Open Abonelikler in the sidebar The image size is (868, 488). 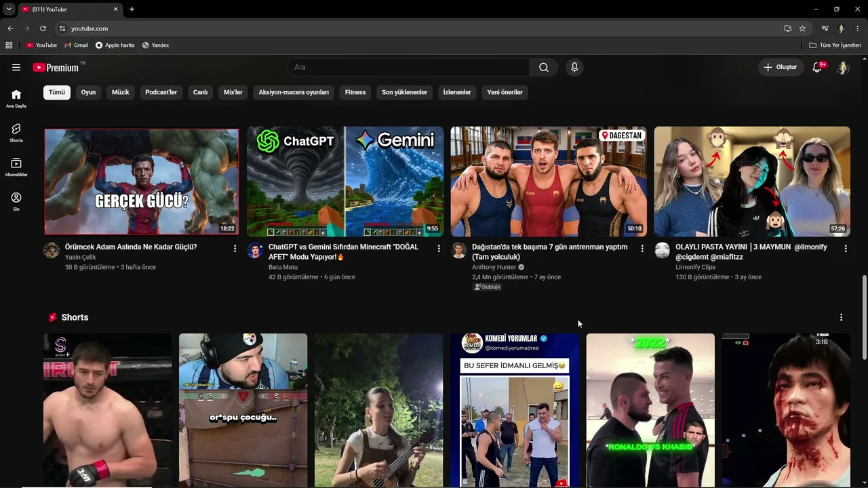point(16,167)
